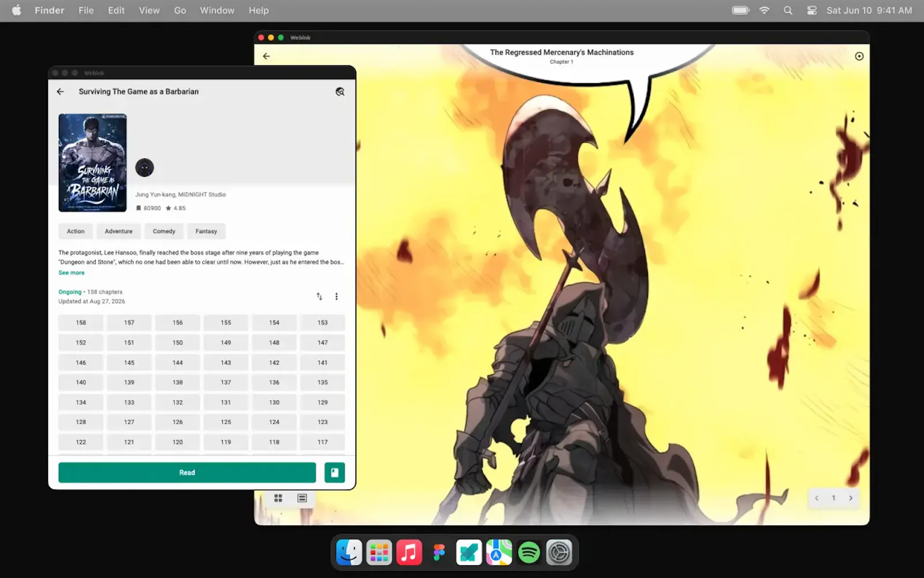Select the Action genre tag
The image size is (924, 578).
[x=76, y=231]
